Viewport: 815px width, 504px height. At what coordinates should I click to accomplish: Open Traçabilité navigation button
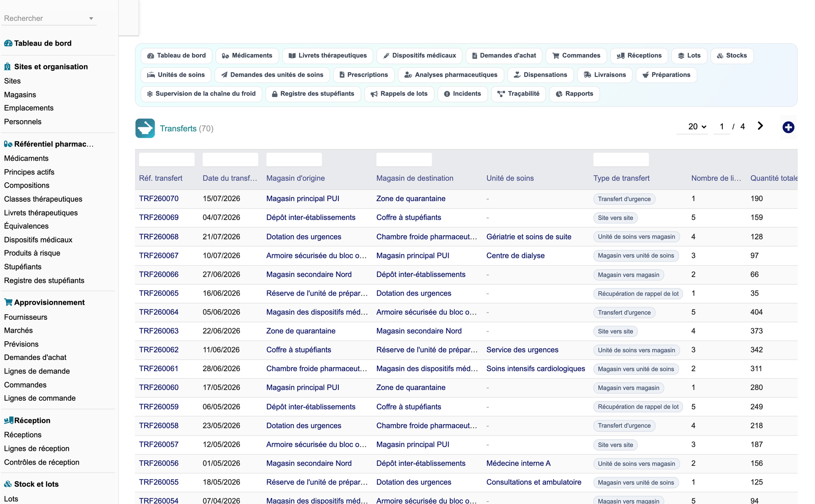[x=518, y=94]
